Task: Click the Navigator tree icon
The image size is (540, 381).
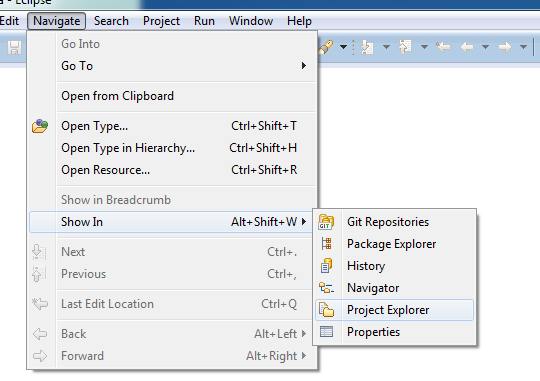Action: click(x=326, y=288)
